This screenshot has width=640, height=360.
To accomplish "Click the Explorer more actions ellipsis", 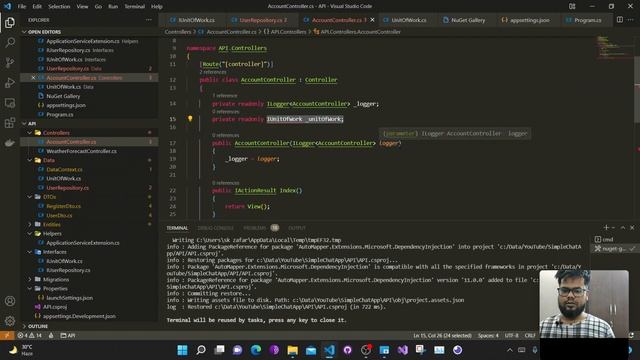I will tap(149, 20).
